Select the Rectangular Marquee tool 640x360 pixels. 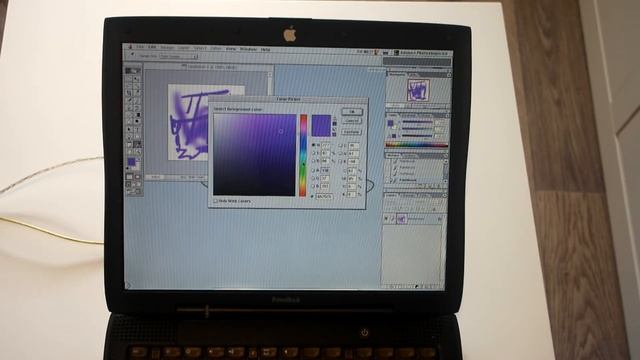pyautogui.click(x=129, y=79)
